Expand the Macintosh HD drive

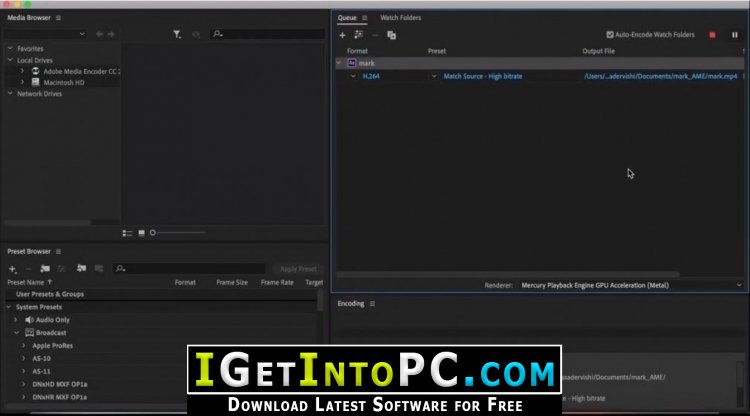pos(22,82)
